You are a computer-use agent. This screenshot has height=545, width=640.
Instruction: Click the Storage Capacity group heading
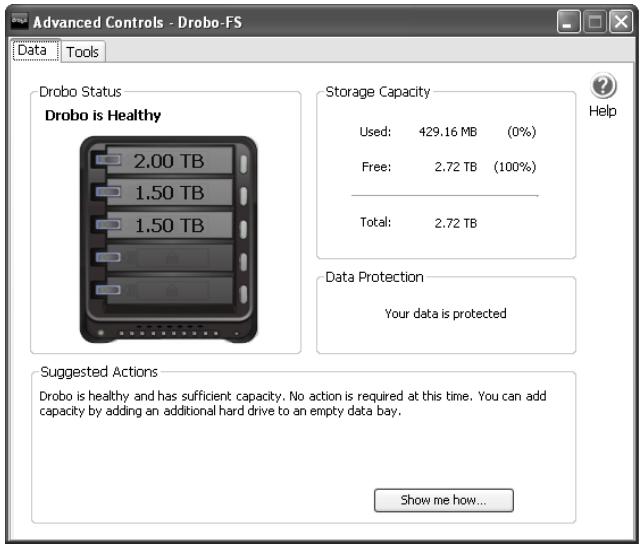tap(378, 92)
